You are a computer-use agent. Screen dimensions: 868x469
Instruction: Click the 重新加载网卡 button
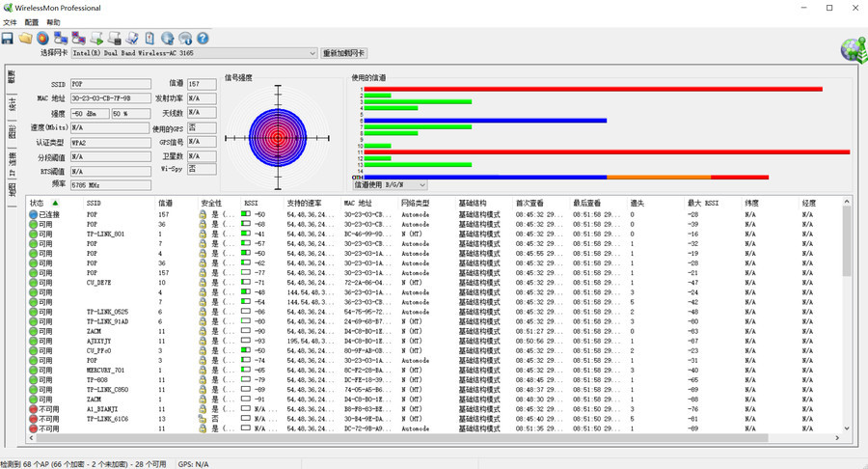(344, 53)
